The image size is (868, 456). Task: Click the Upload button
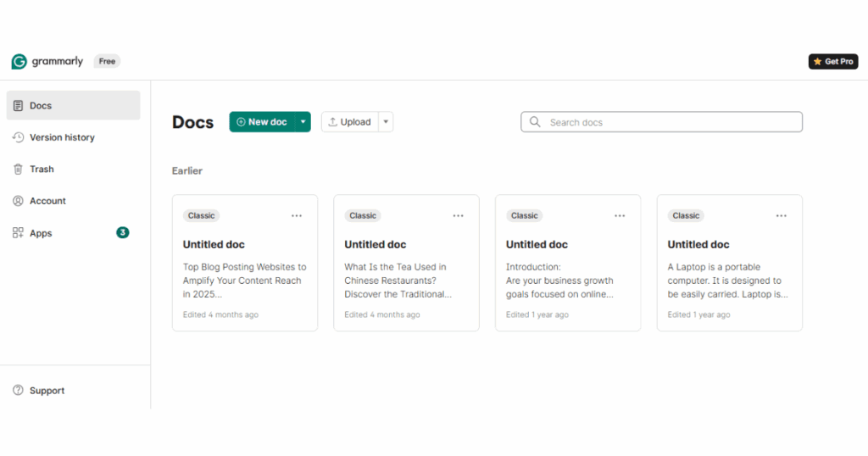[x=349, y=122]
